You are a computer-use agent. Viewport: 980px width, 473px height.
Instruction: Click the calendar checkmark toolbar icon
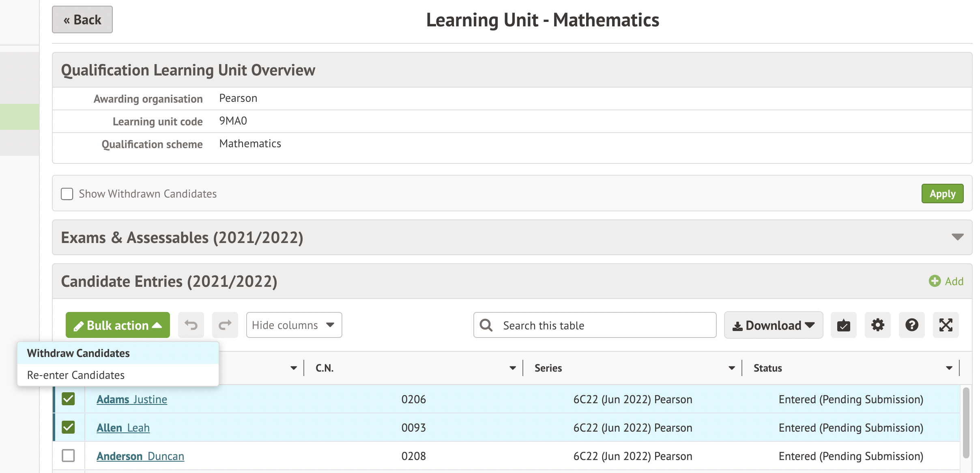coord(843,325)
